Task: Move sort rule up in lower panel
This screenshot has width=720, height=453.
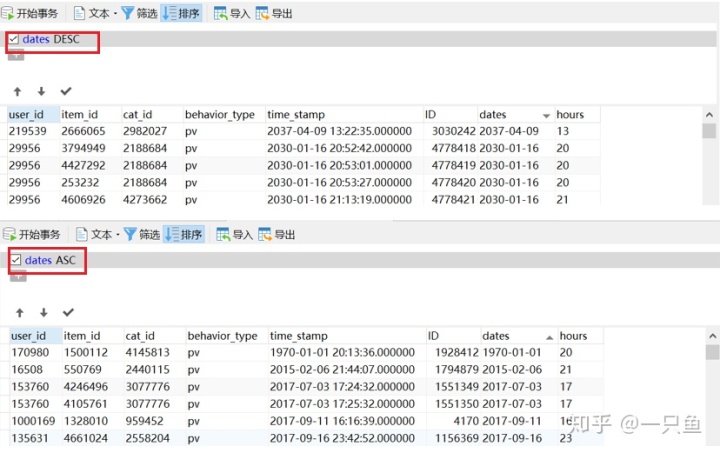Action: (20, 313)
